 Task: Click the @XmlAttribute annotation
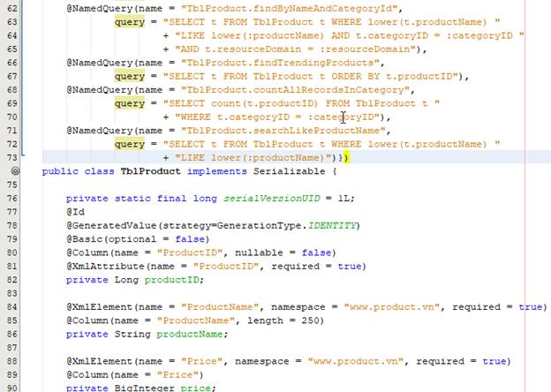[105, 266]
